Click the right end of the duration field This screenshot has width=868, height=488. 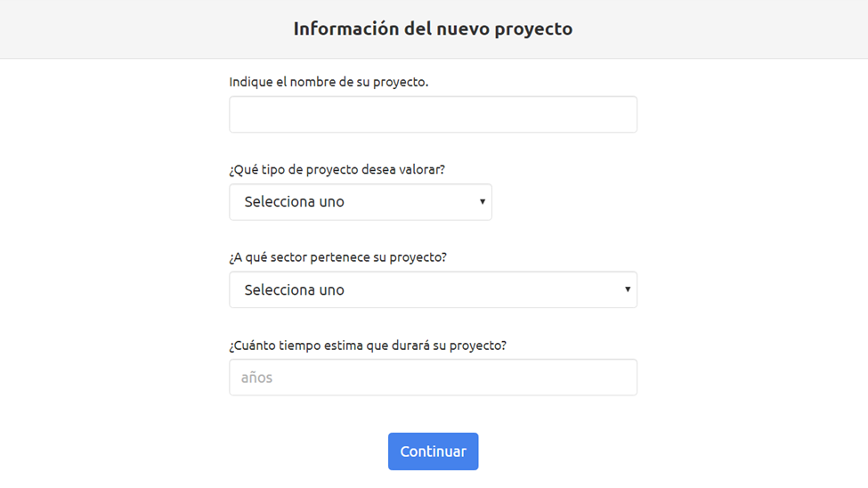tap(626, 378)
